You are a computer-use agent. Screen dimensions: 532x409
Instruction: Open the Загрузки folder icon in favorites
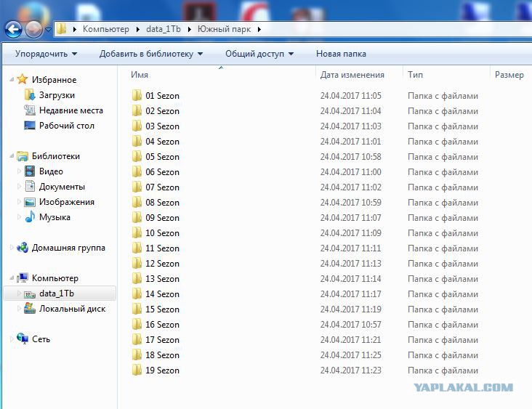(30, 95)
